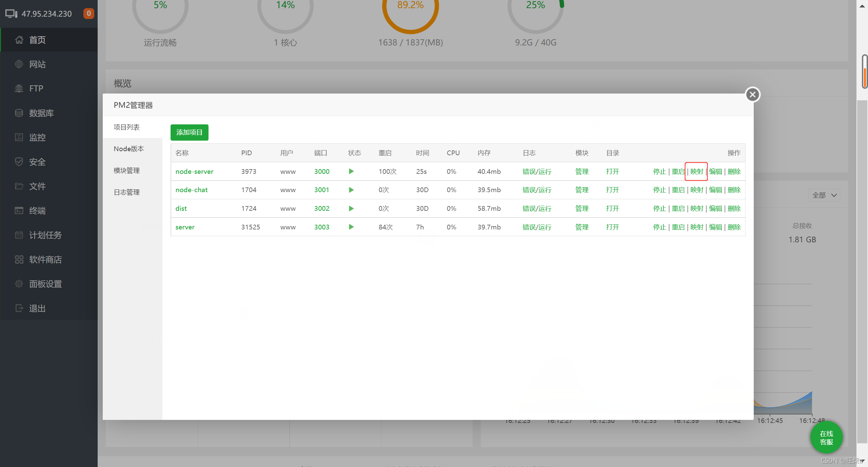
Task: Click the home icon beside 首页
Action: tap(19, 40)
